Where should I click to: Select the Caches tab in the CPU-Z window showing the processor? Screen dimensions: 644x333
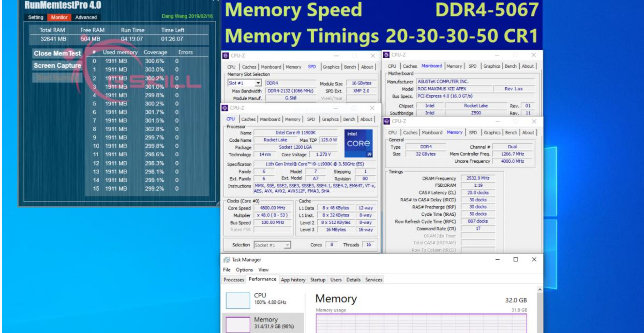(x=248, y=119)
